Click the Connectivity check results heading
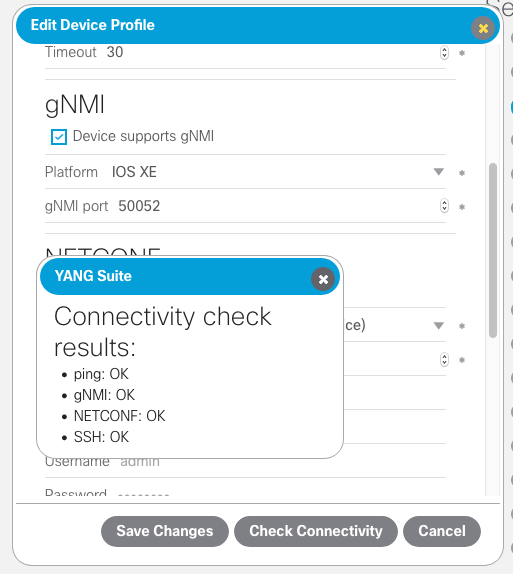This screenshot has height=574, width=513. [163, 332]
